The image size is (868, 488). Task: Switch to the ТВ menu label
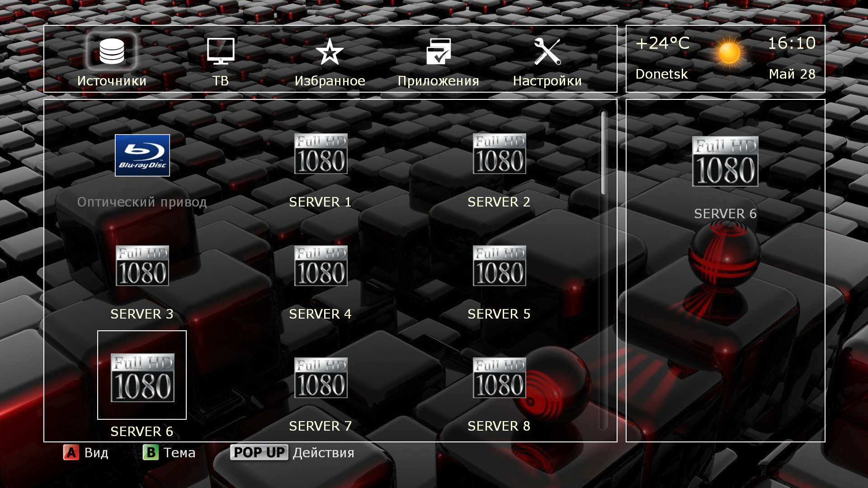coord(221,81)
